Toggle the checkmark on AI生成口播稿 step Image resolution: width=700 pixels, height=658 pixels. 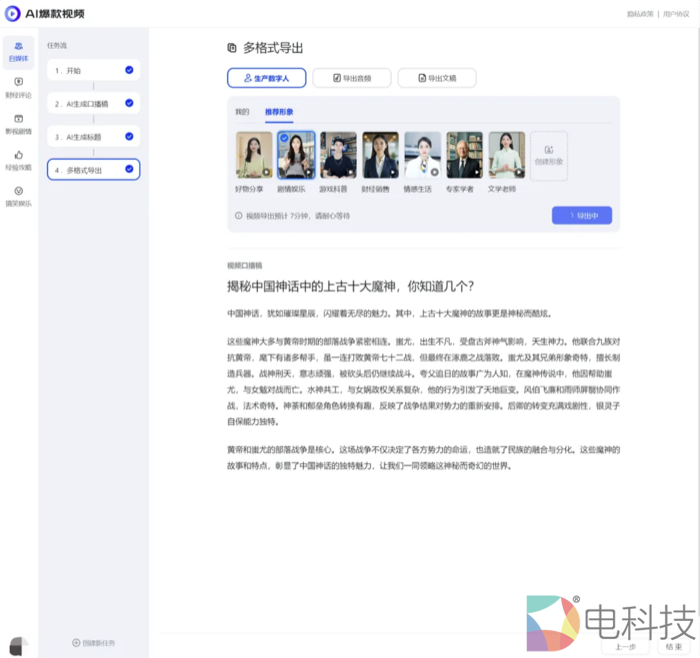point(129,103)
